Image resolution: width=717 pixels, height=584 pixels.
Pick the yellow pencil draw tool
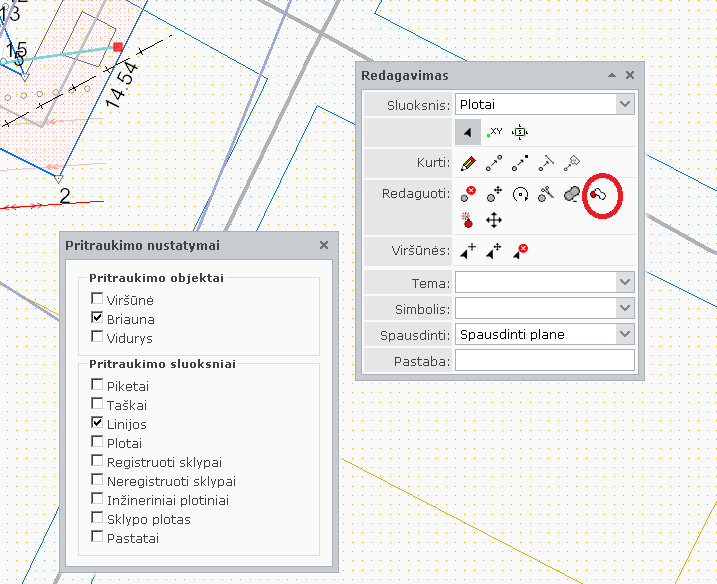click(468, 163)
